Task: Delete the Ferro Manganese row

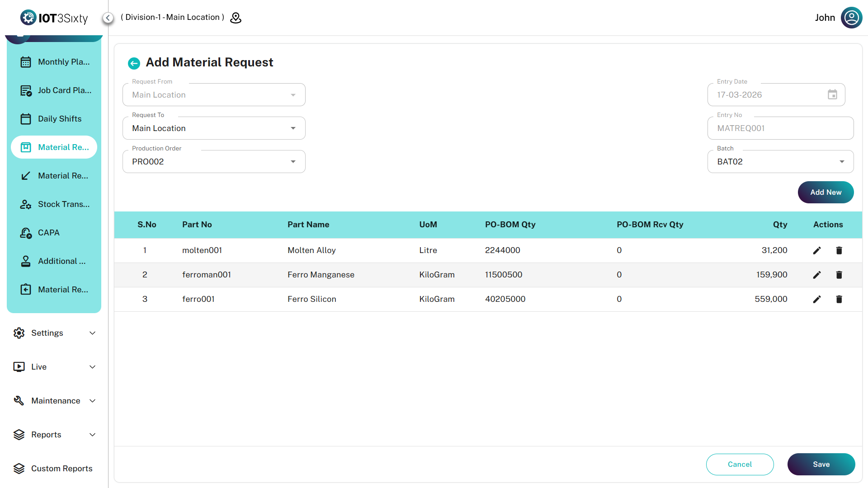Action: pos(839,275)
